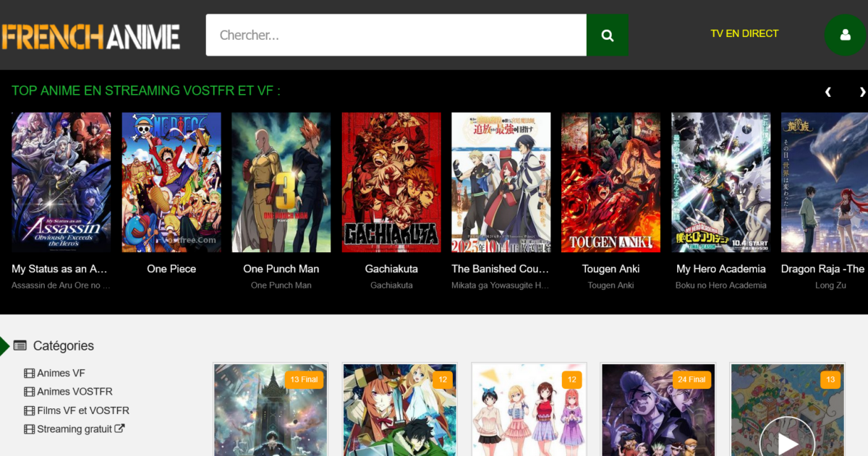This screenshot has width=868, height=456.
Task: Click the magnifying glass search button
Action: coord(607,35)
